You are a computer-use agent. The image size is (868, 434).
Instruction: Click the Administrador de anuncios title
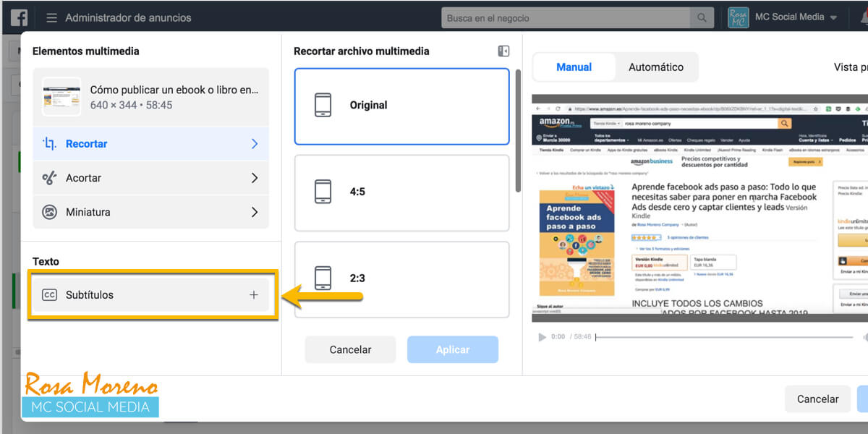129,17
